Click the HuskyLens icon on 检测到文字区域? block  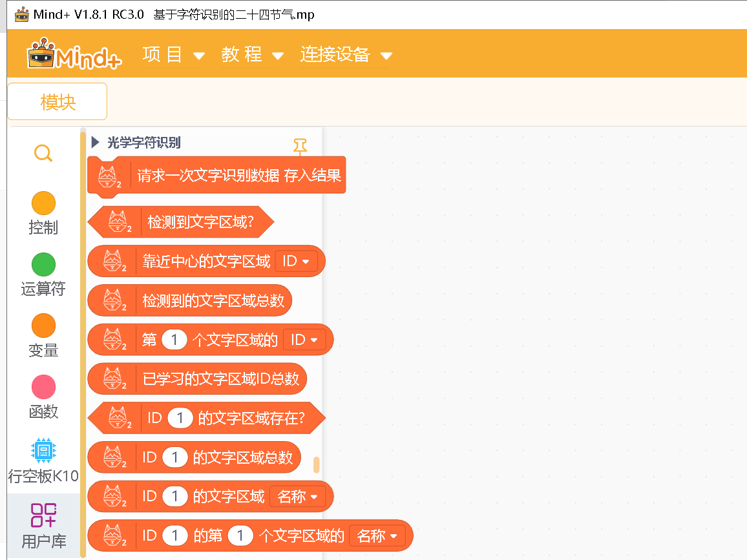coord(118,222)
